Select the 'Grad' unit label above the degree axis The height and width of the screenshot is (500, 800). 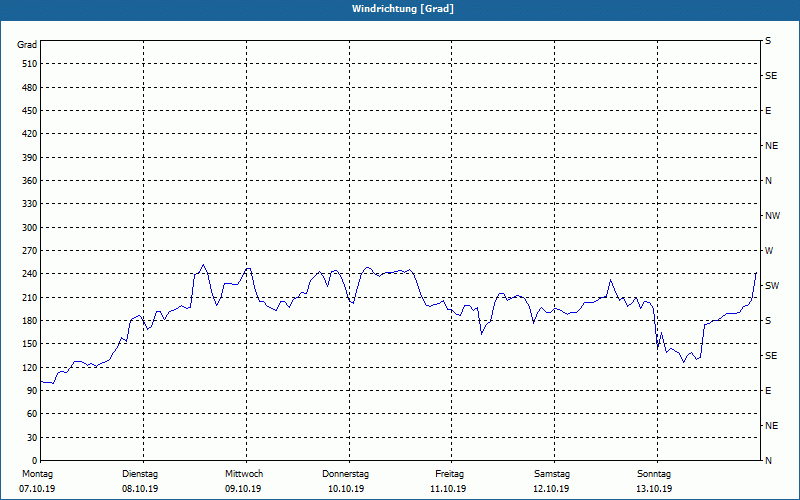pyautogui.click(x=27, y=45)
